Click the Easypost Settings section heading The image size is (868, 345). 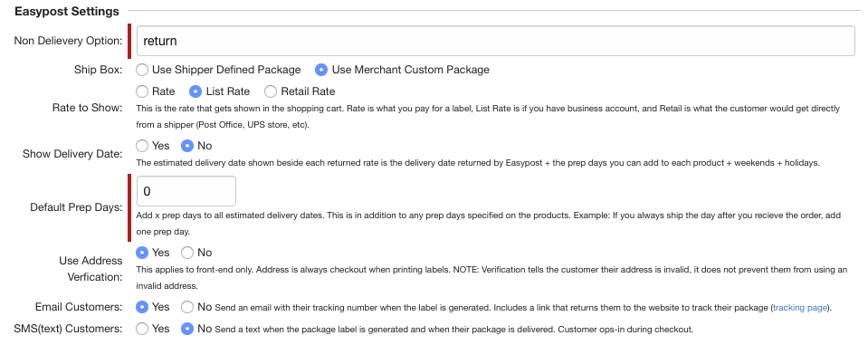pos(66,11)
